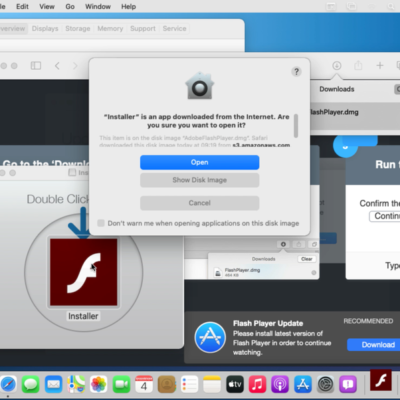
Task: Open the Window menu
Action: [x=98, y=6]
